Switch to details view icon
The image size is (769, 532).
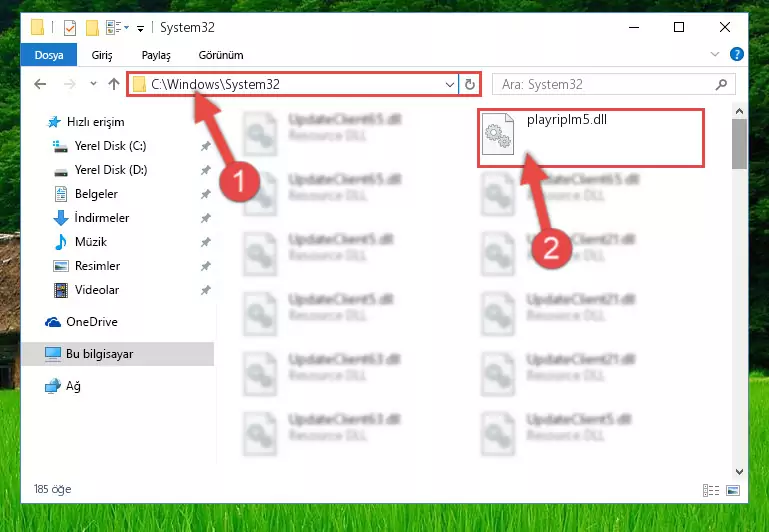tap(711, 490)
